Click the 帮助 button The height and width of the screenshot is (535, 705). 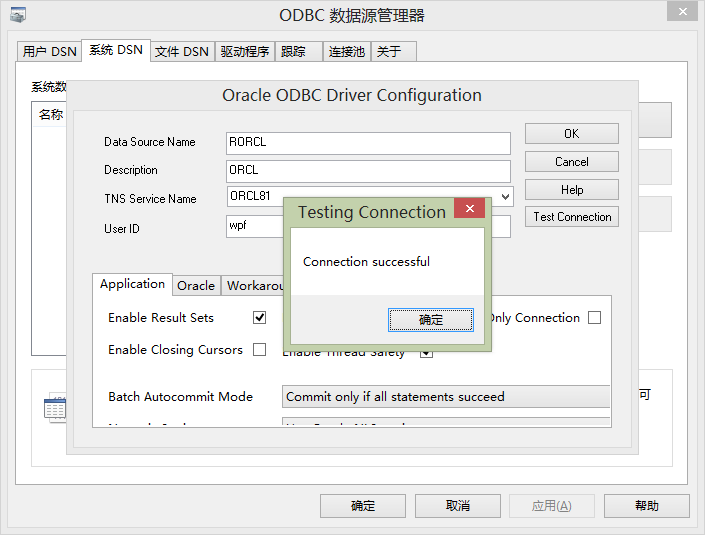coord(647,506)
